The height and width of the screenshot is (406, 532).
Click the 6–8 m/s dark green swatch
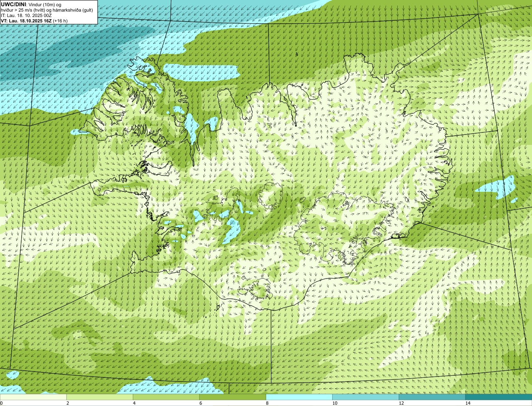click(x=233, y=397)
